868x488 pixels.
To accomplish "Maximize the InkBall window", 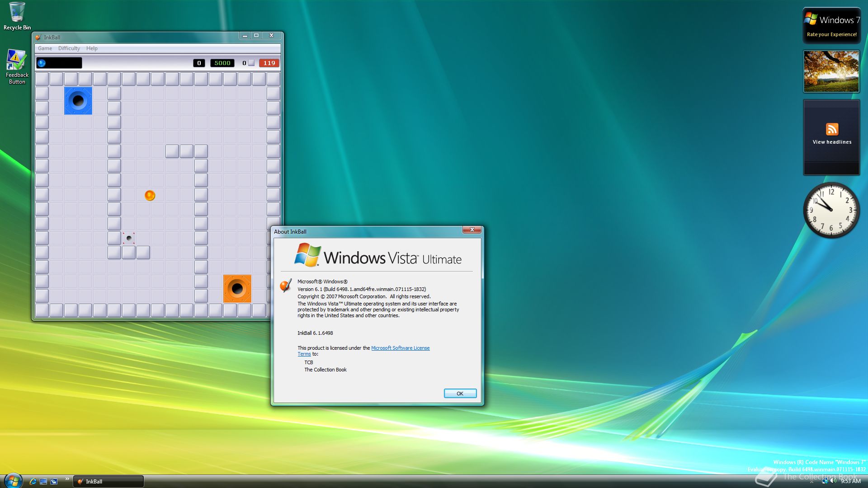I will click(x=256, y=35).
